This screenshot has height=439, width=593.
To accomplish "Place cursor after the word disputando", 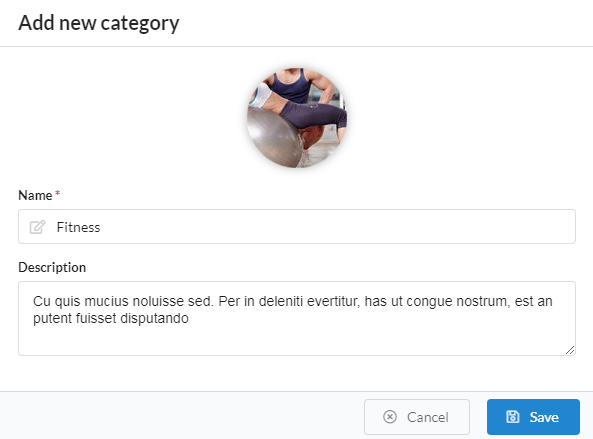I will 190,318.
